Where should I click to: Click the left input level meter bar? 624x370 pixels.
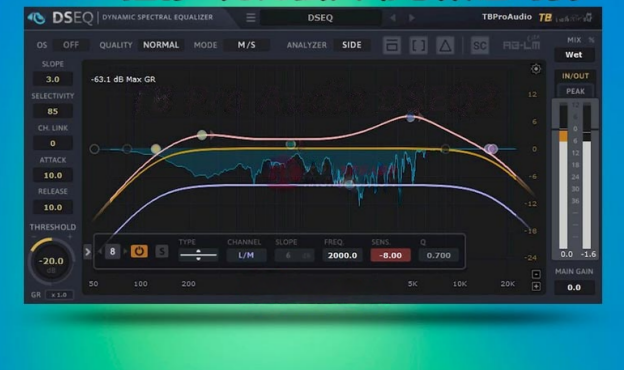(x=563, y=177)
